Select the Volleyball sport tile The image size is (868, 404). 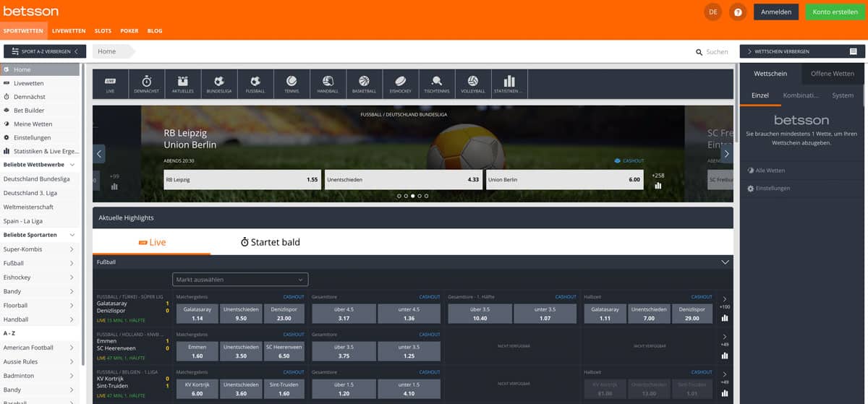[x=472, y=84]
